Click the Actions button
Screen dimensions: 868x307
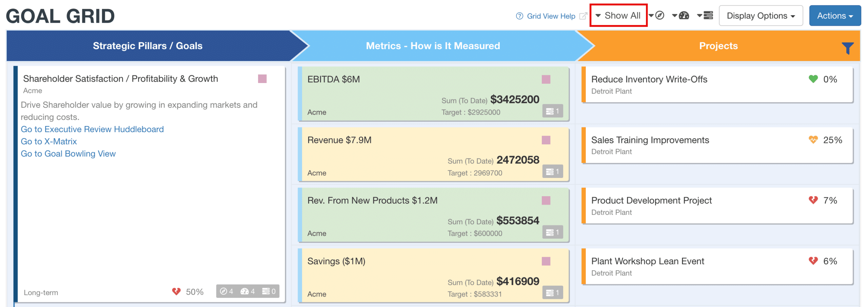[x=835, y=16]
